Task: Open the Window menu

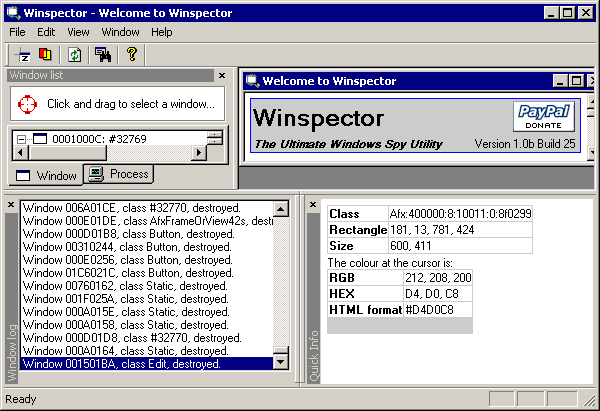Action: [120, 32]
